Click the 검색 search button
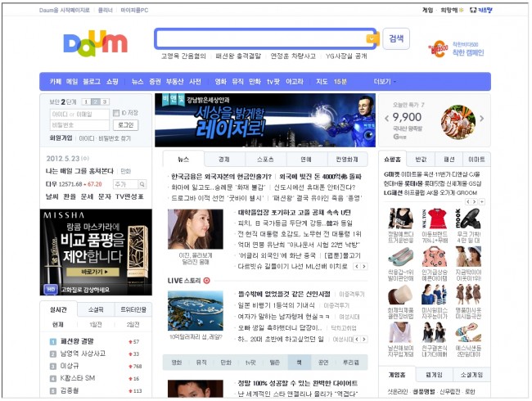532x401 pixels. 396,38
